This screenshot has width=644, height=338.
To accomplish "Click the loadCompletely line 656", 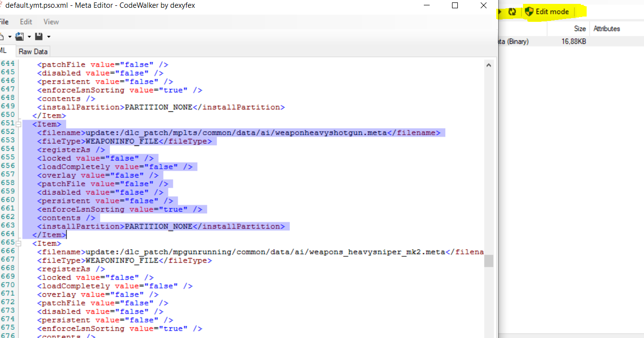I will pos(115,167).
